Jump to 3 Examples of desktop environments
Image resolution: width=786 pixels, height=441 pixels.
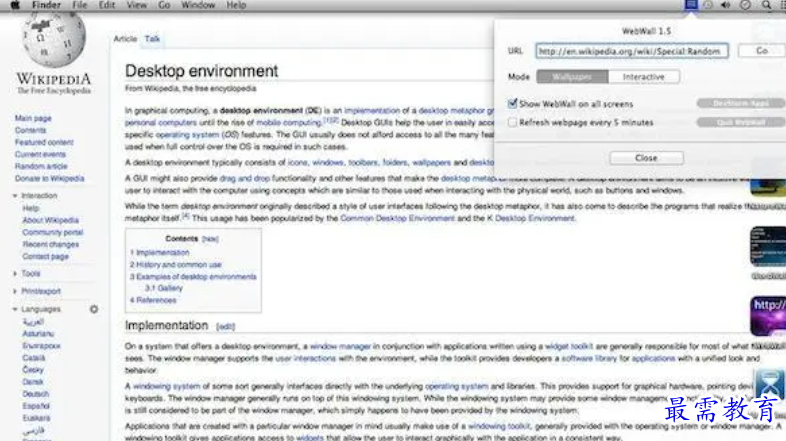point(193,277)
